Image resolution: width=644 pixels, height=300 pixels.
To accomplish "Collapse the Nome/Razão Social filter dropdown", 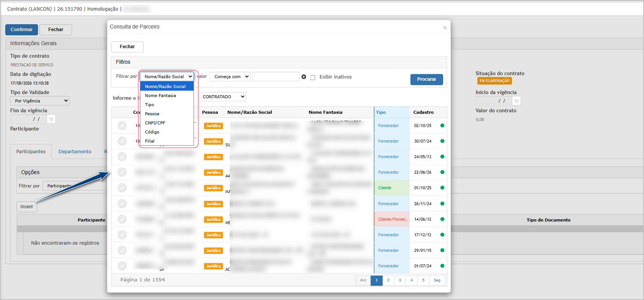I will [x=167, y=77].
